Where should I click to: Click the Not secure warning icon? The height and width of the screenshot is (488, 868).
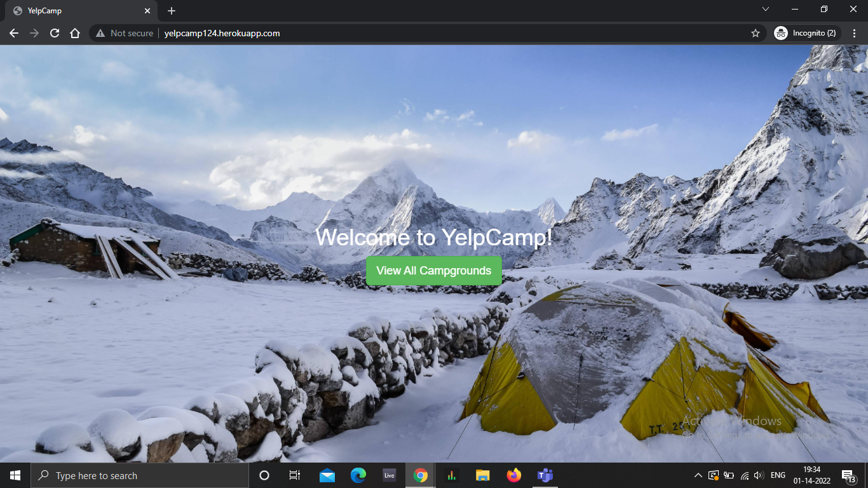100,33
